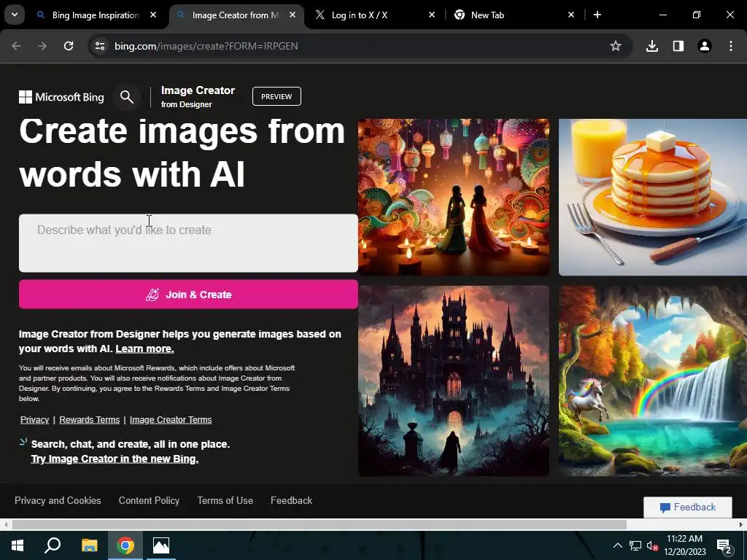Click the muted volume tray icon
This screenshot has height=560, width=747.
point(653,545)
